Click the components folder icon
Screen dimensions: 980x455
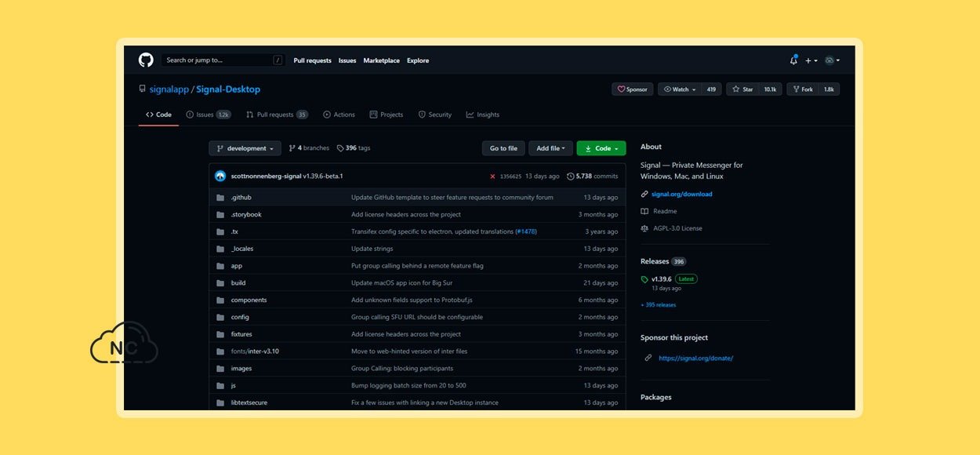pyautogui.click(x=220, y=300)
